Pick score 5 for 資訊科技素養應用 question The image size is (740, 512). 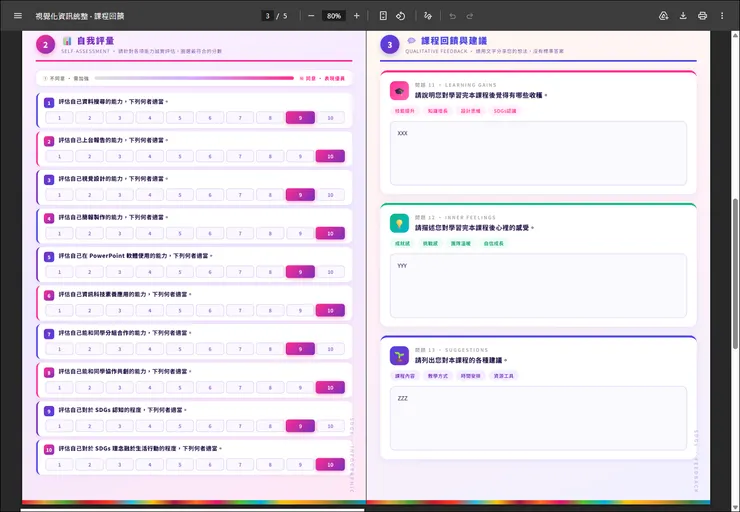[180, 311]
